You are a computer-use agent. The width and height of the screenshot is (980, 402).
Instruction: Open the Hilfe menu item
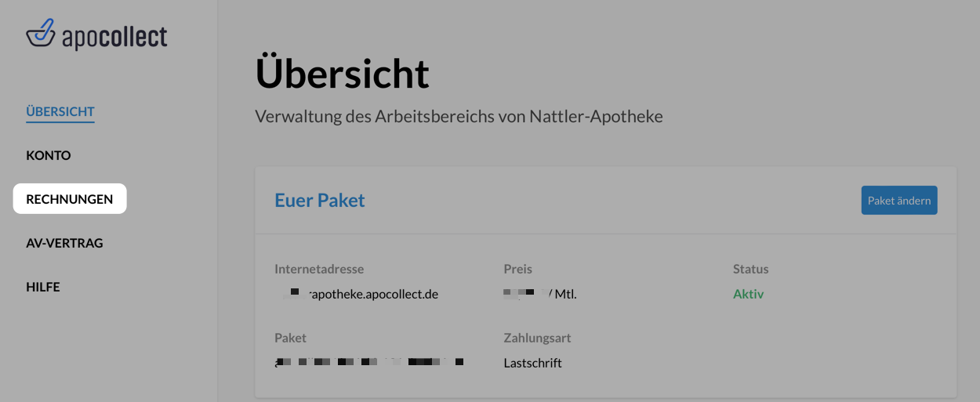43,287
